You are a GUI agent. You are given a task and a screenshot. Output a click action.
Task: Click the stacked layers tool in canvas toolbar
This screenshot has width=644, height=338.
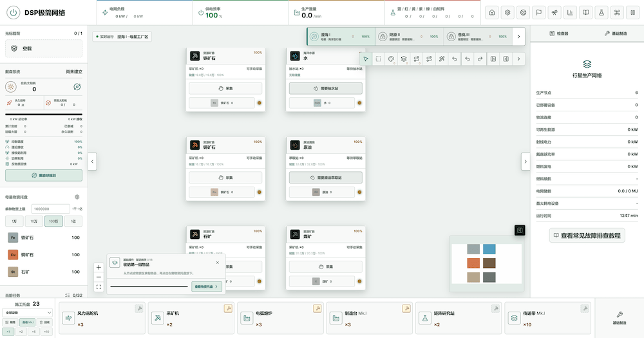pyautogui.click(x=404, y=59)
